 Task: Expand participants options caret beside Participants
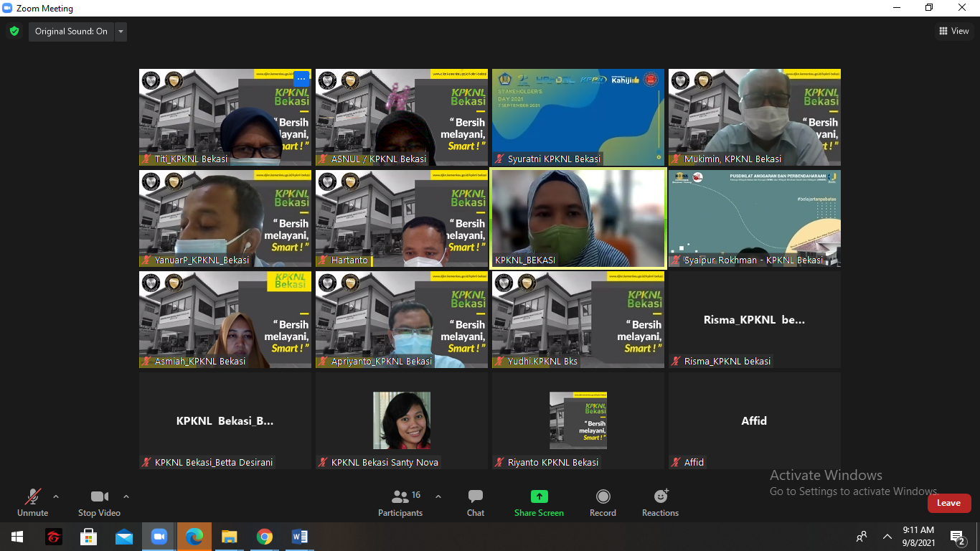438,496
